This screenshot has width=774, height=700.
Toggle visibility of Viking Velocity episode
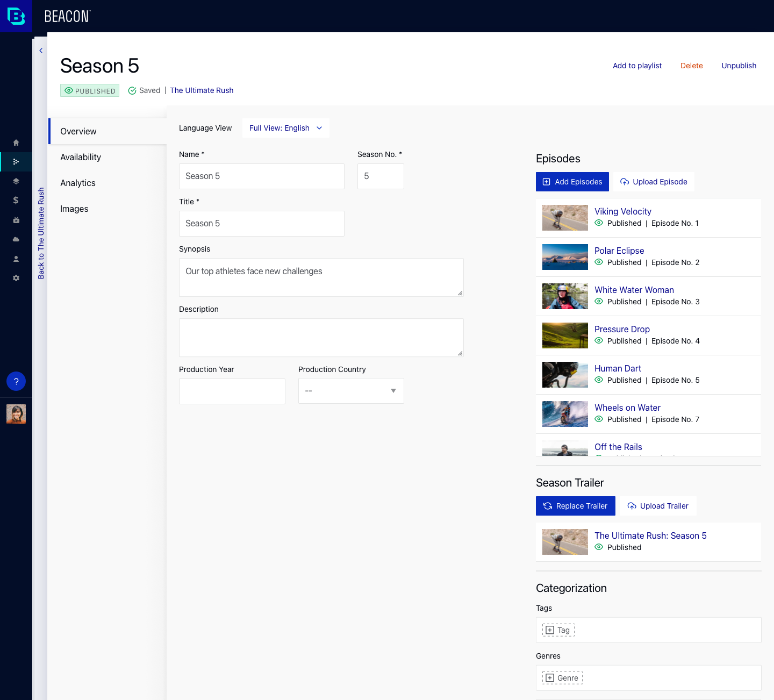pos(599,223)
